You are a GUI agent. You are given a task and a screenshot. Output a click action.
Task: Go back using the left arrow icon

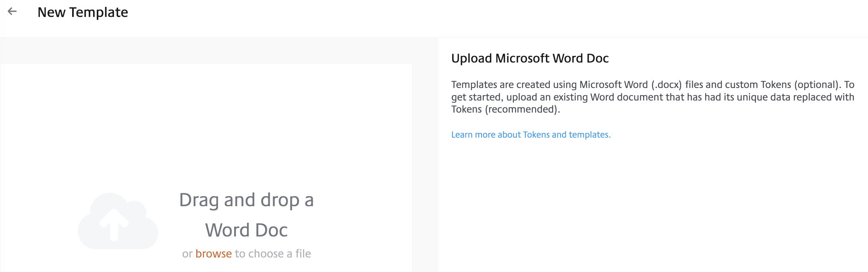12,11
